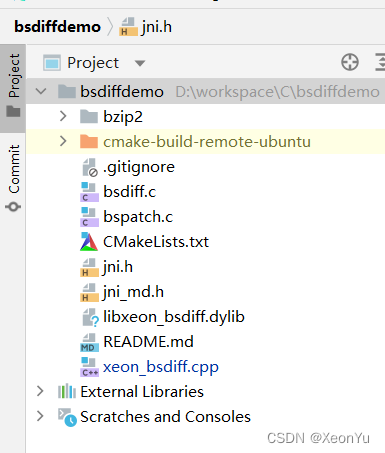The image size is (385, 453).
Task: Select jni.h in the project tree
Action: point(118,267)
